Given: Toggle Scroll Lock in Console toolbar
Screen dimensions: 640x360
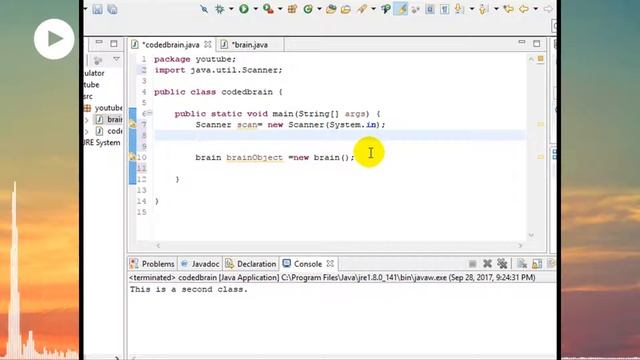Looking at the screenshot, I should coord(537,264).
